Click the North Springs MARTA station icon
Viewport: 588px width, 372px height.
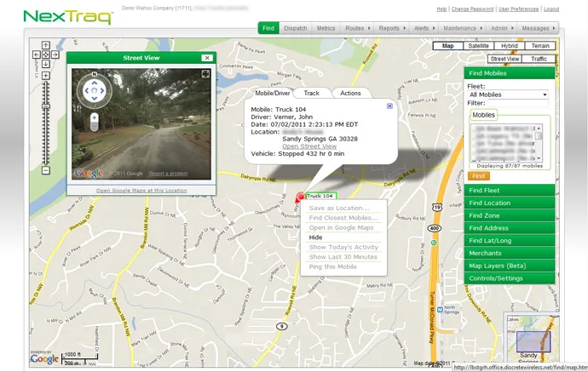pyautogui.click(x=441, y=310)
